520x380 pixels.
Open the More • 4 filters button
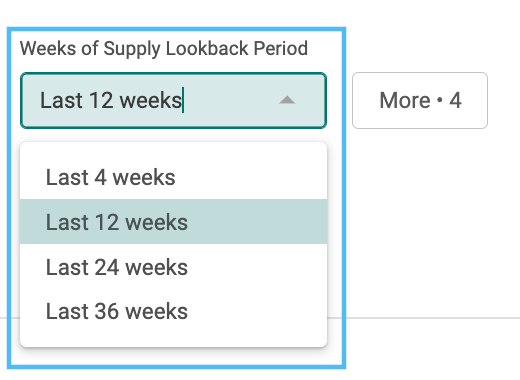tap(420, 100)
